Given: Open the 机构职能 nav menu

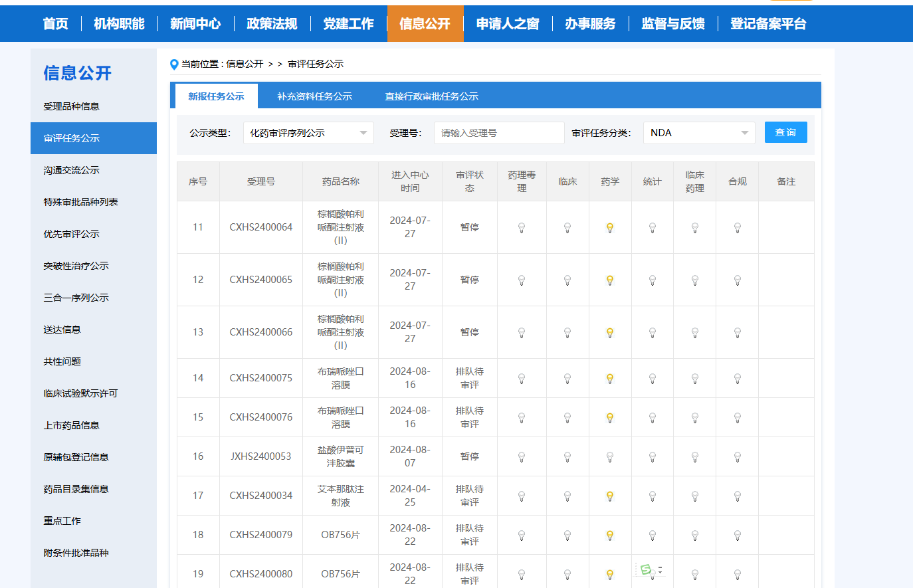Looking at the screenshot, I should pyautogui.click(x=120, y=24).
